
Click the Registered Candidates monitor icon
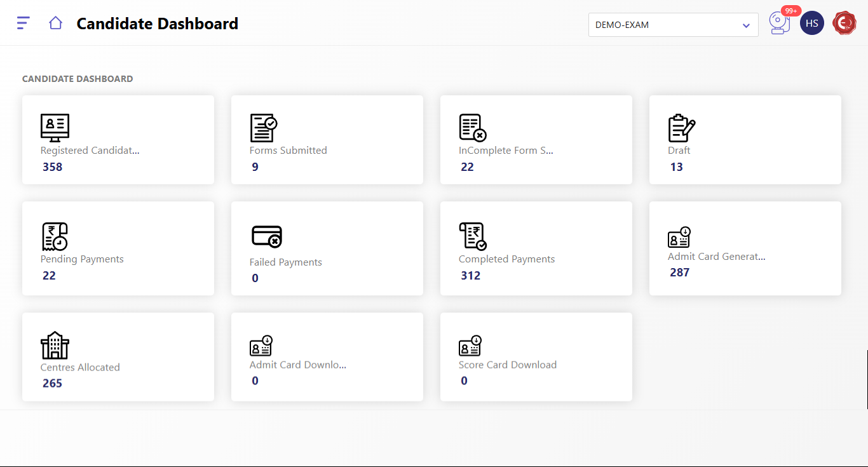pos(55,128)
